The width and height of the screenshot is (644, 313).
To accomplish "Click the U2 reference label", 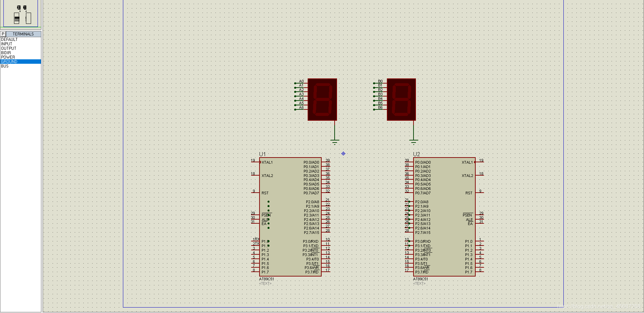I will tap(416, 154).
